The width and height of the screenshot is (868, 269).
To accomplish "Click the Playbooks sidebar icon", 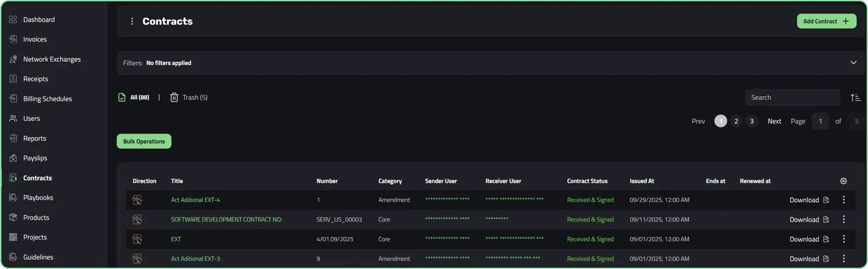I will click(13, 197).
